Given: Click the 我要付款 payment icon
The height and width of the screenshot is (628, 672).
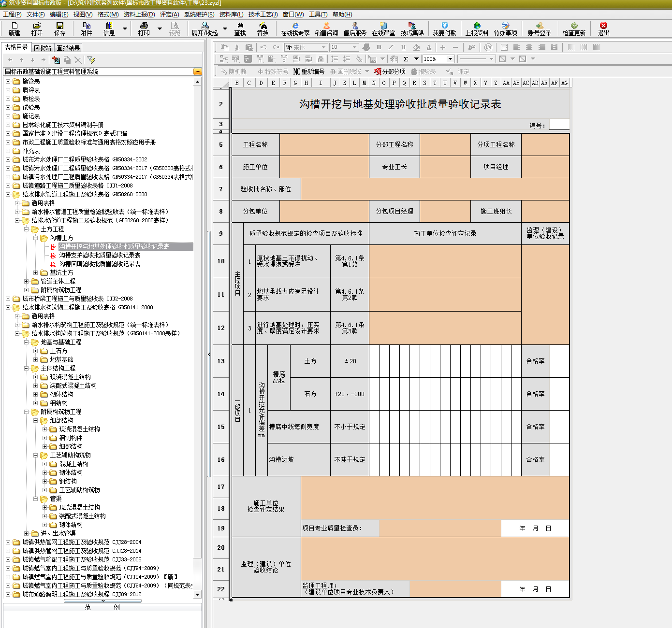Looking at the screenshot, I should point(444,29).
